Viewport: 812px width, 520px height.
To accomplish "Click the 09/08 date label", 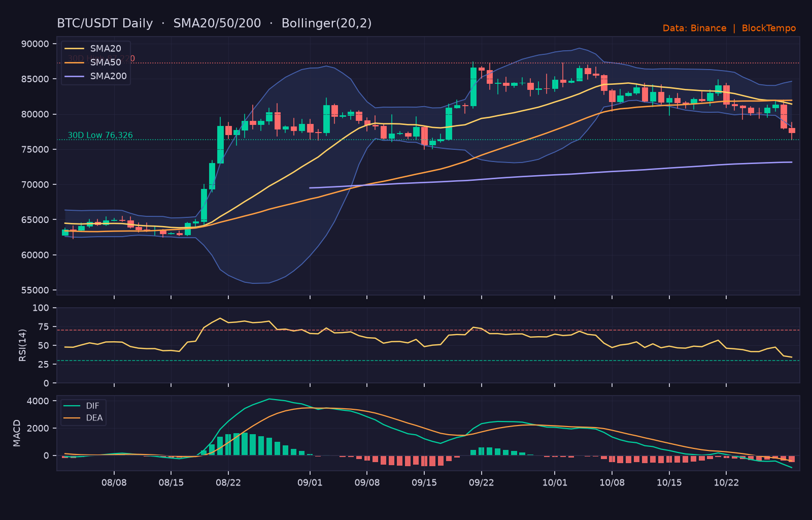I will 367,482.
